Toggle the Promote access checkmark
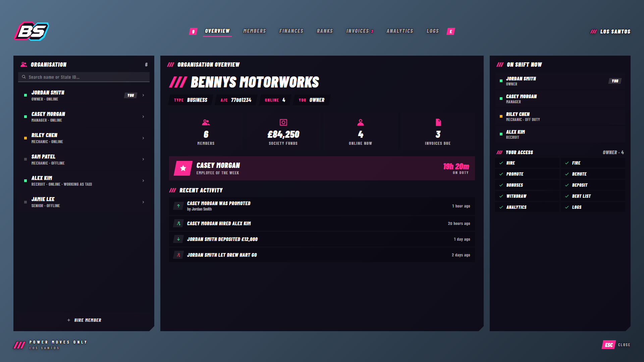 [501, 174]
